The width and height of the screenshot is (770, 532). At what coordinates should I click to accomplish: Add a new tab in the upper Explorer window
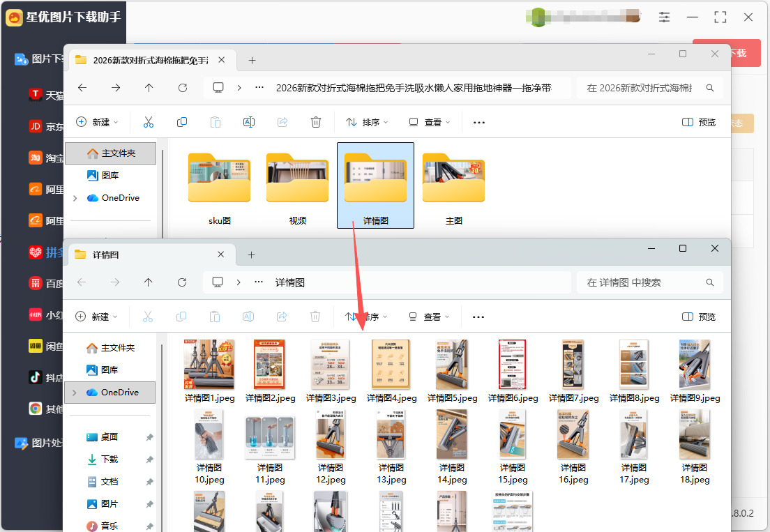click(x=252, y=61)
